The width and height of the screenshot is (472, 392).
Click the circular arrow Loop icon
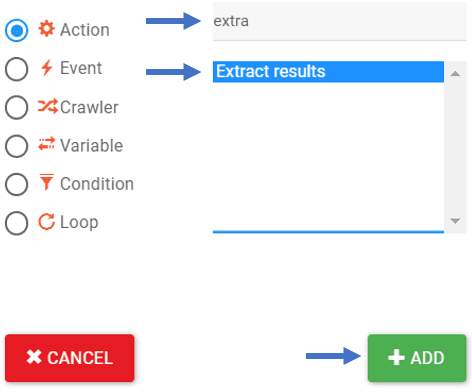coord(47,221)
